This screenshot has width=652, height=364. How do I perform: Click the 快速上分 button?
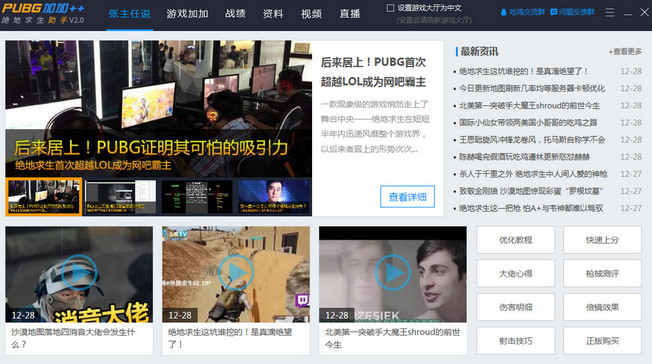pos(602,240)
